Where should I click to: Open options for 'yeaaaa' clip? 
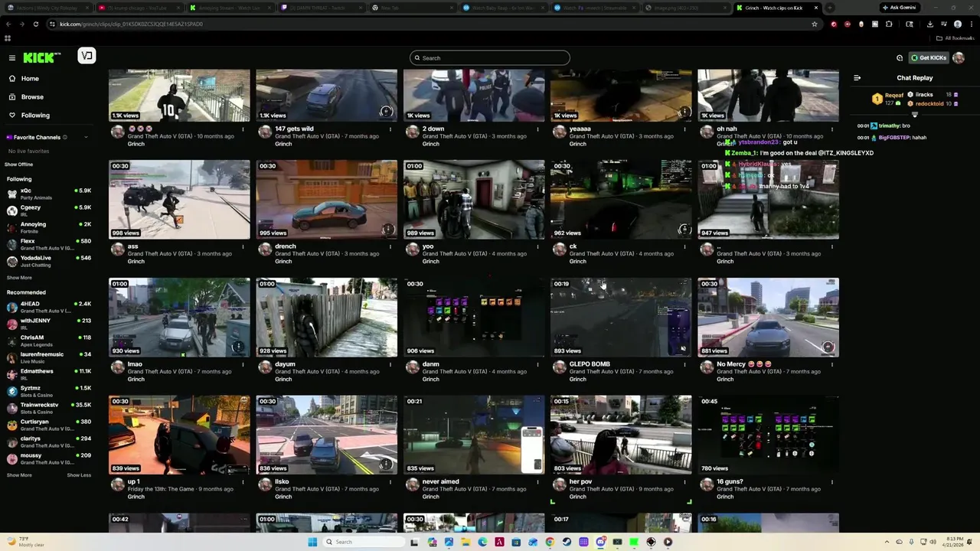pos(684,129)
